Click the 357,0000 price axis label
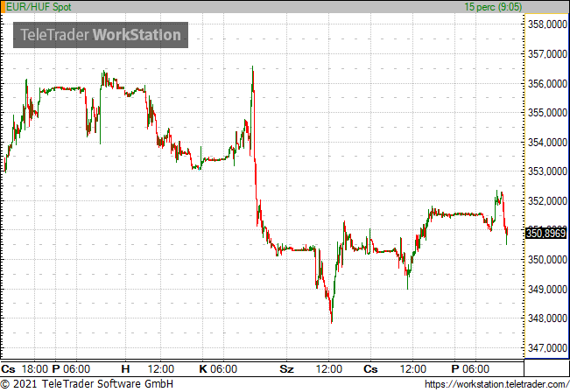The height and width of the screenshot is (392, 570). pyautogui.click(x=547, y=53)
